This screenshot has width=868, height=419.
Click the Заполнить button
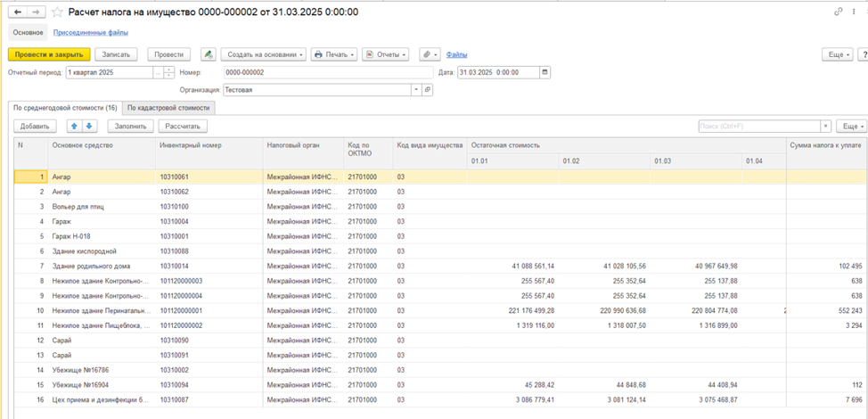tap(131, 127)
